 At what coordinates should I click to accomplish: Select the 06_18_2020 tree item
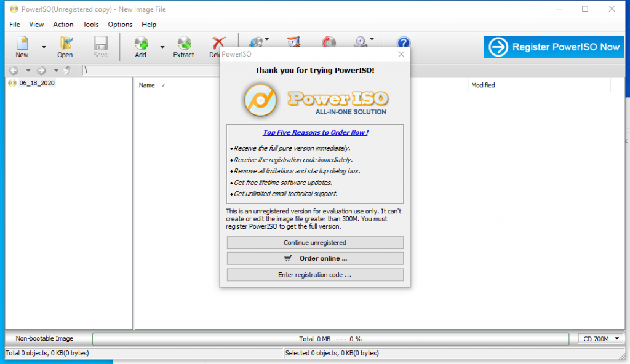pos(37,83)
